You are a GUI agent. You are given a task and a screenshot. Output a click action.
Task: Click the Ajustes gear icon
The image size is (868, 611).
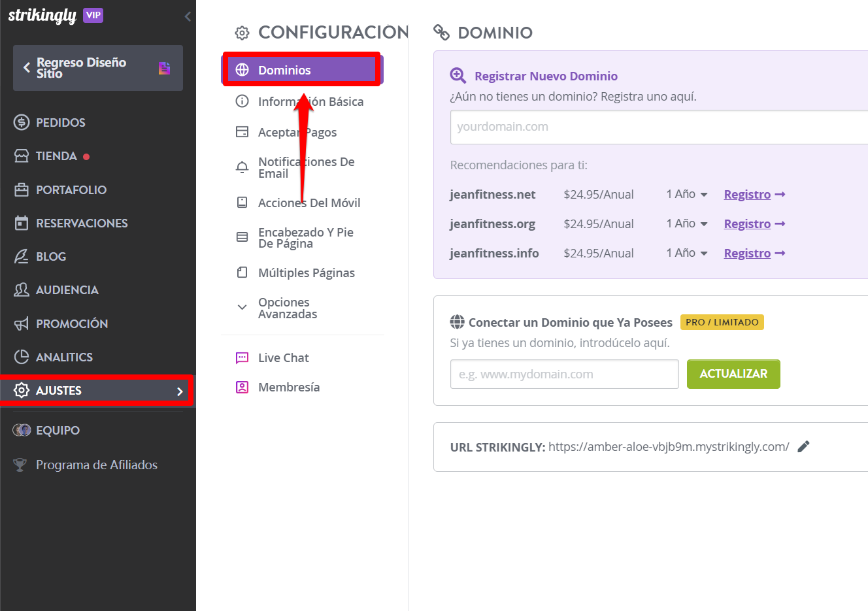[x=22, y=390]
